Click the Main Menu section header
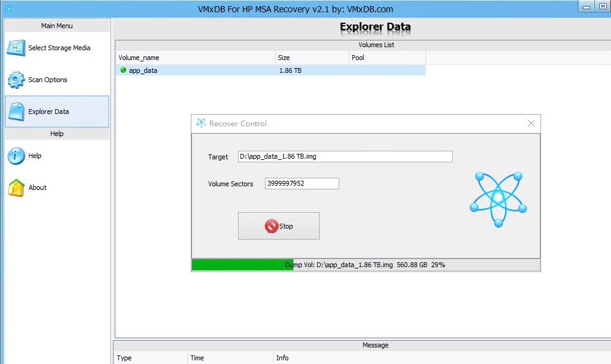 (x=57, y=26)
